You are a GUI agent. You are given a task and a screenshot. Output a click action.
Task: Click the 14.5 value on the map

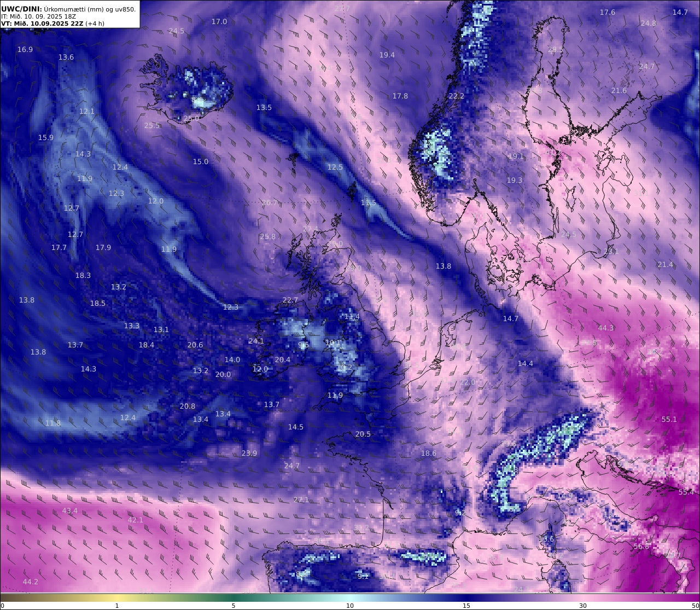pyautogui.click(x=296, y=427)
